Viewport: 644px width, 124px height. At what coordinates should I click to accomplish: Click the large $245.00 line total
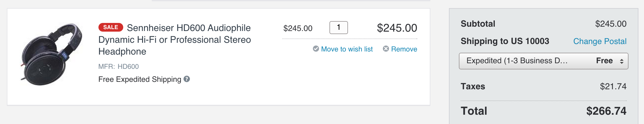tap(397, 28)
